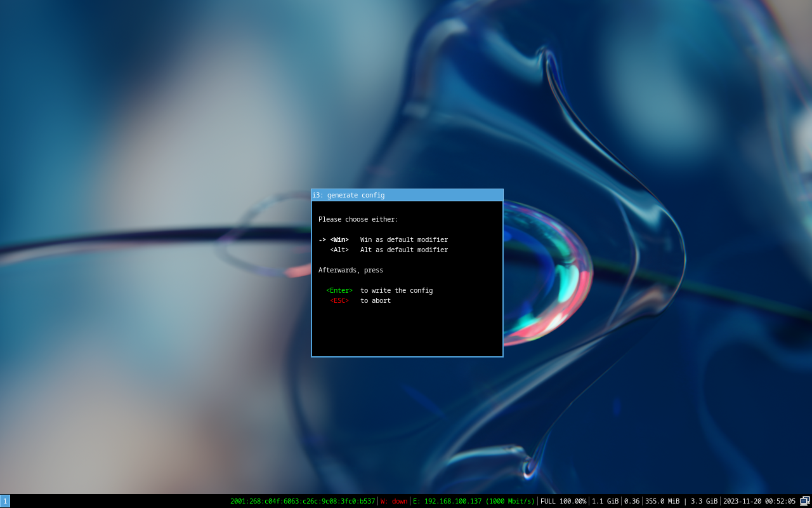Click disk status '1.1 GiB'
This screenshot has width=812, height=508.
[x=605, y=501]
